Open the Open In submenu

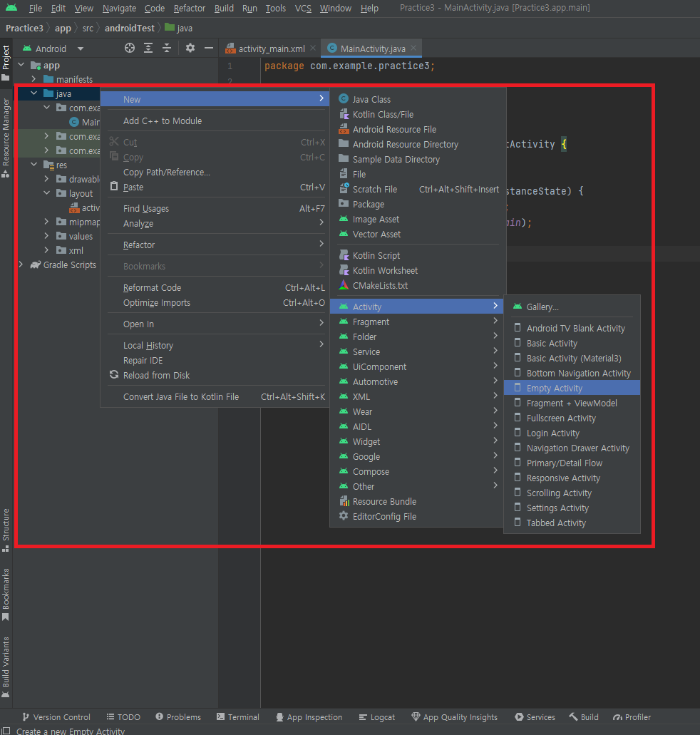(216, 324)
